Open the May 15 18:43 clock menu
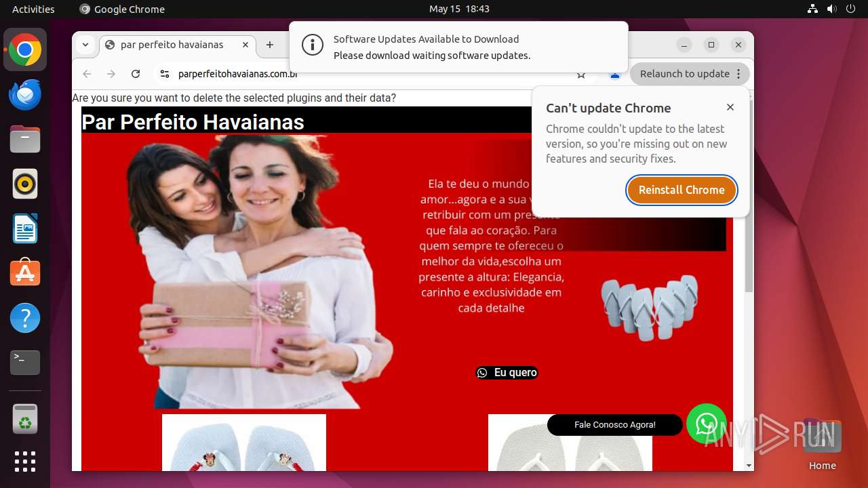Viewport: 868px width, 488px height. 459,9
